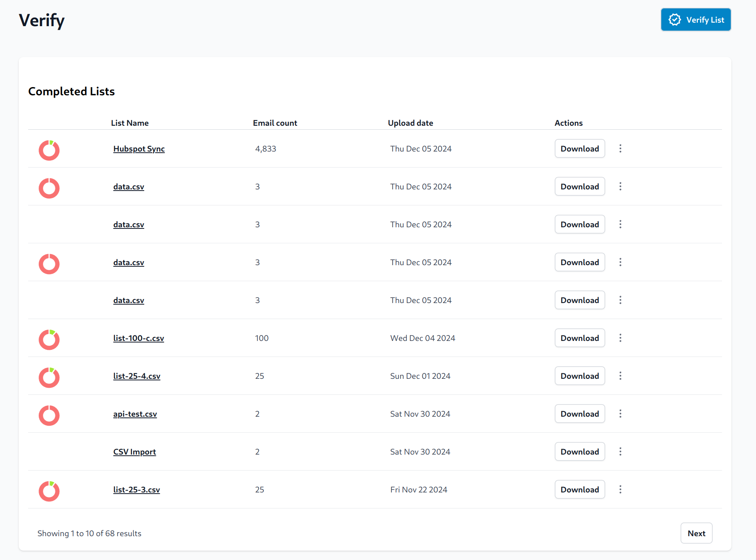Click the list-100-c.csv donut chart icon

point(49,339)
